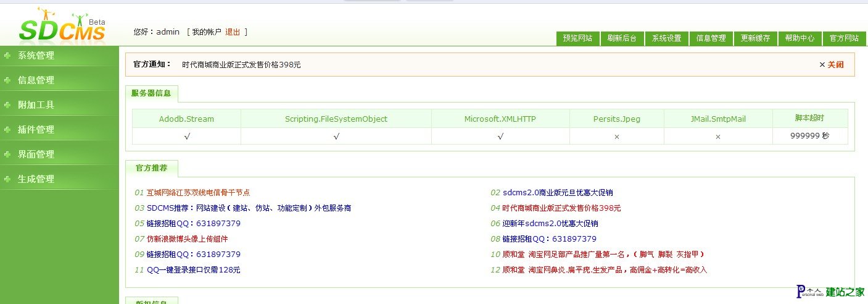Expand the plus icon beside 信息管理
The height and width of the screenshot is (304, 868).
pyautogui.click(x=7, y=80)
